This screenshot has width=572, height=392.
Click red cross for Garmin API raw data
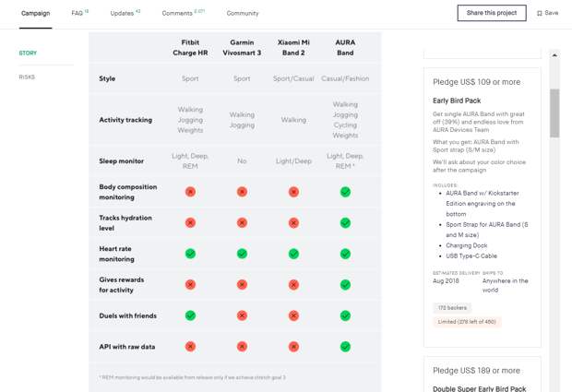point(242,347)
